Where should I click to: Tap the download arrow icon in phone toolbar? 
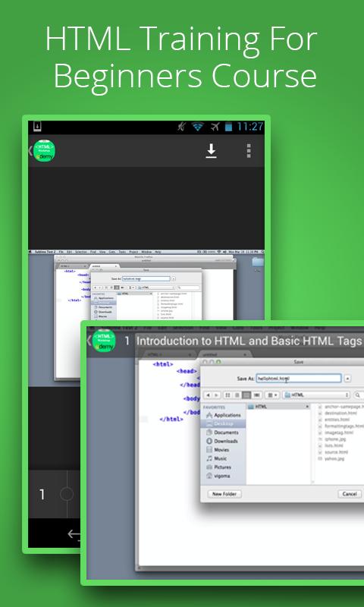pyautogui.click(x=211, y=151)
